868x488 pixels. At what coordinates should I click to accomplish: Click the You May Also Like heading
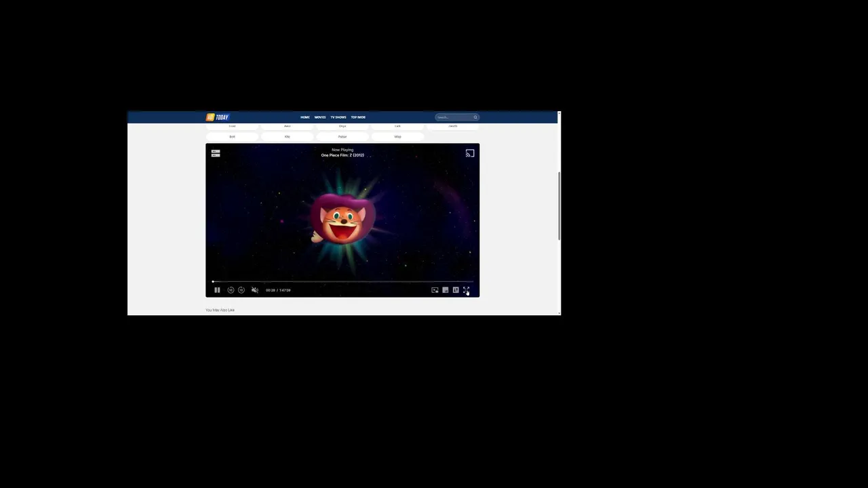click(x=220, y=310)
